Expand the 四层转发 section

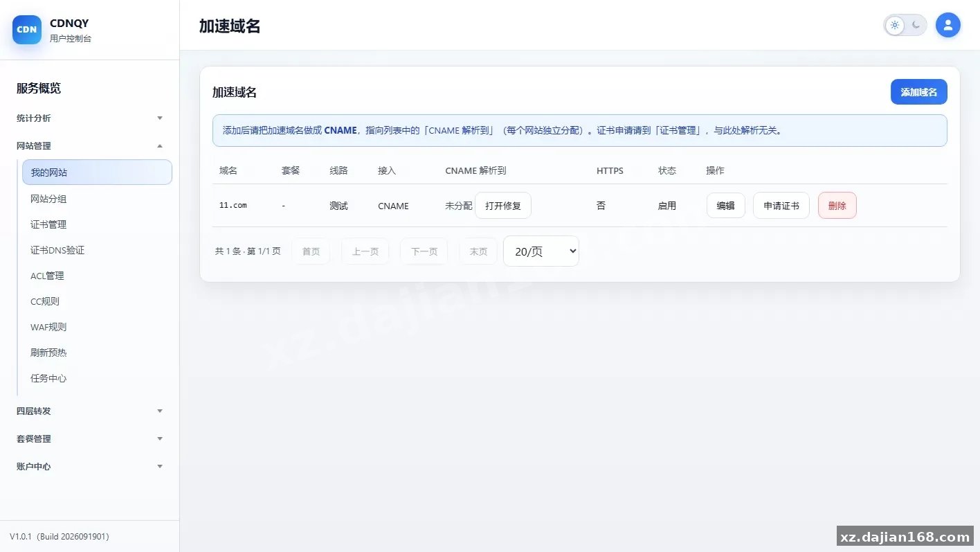[x=90, y=411]
